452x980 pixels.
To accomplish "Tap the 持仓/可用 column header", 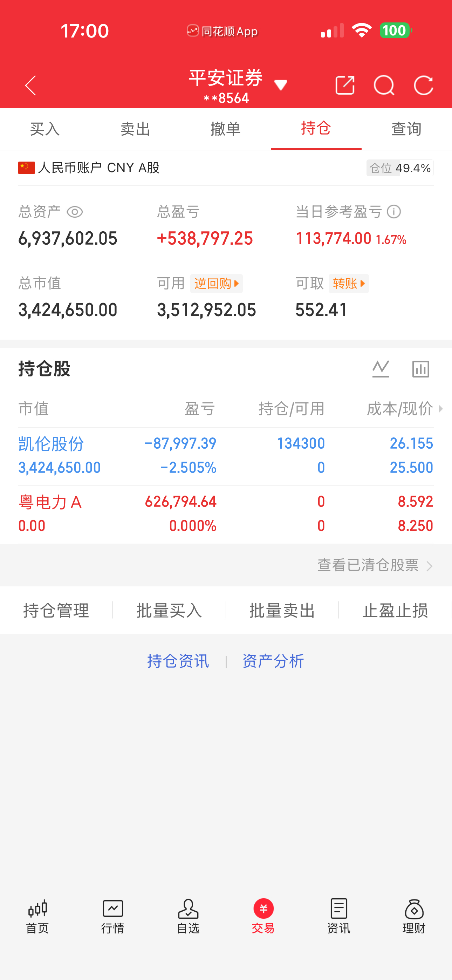I will pyautogui.click(x=292, y=409).
